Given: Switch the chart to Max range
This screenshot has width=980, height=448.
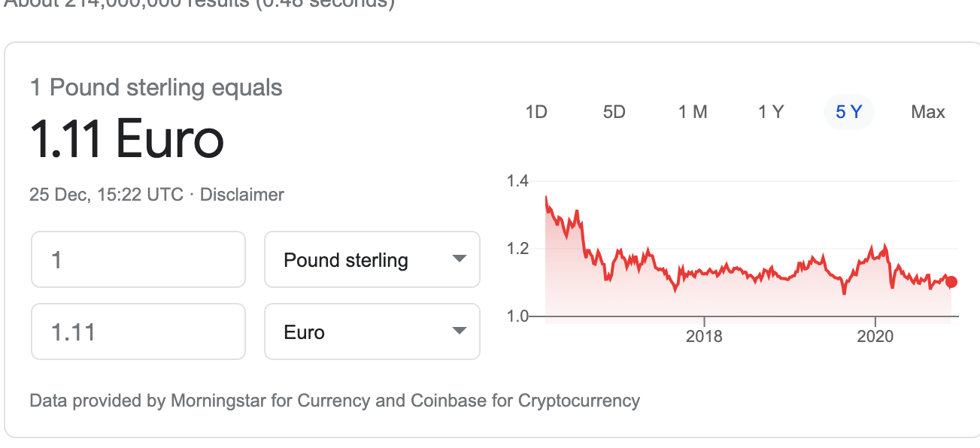Looking at the screenshot, I should tap(927, 112).
